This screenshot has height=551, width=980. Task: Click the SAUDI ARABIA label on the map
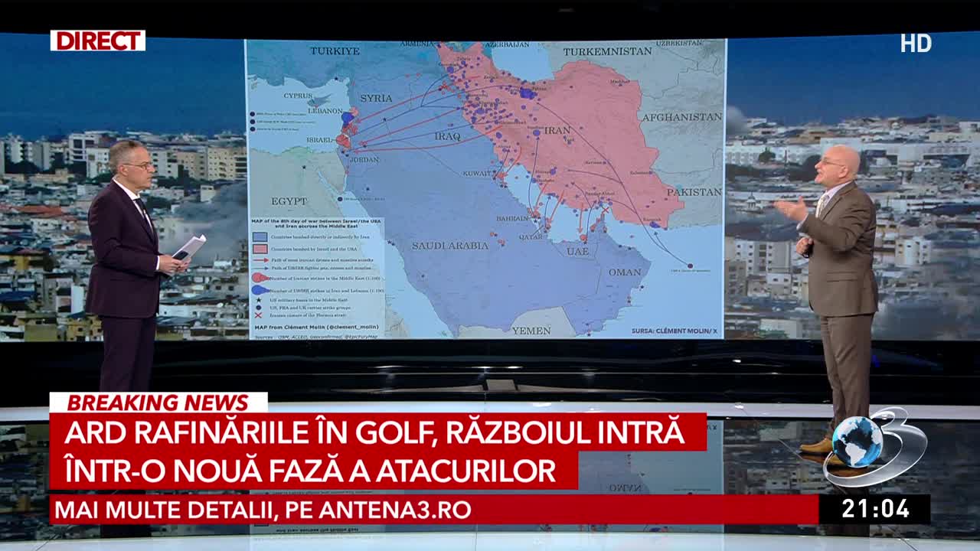(x=449, y=246)
